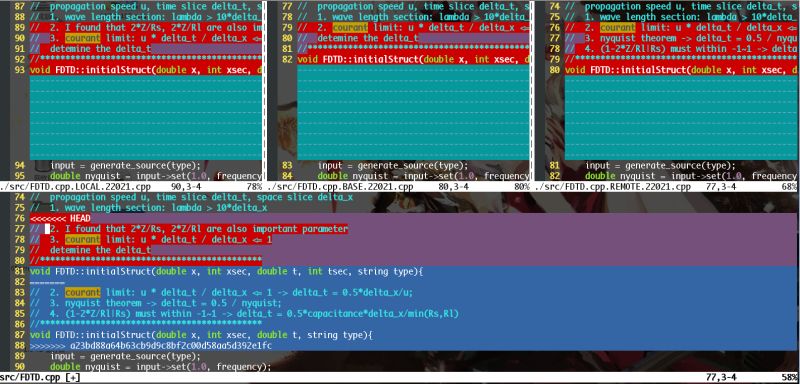
Task: Click line 83 'input = generate_source' in BASE pane
Action: pos(393,165)
